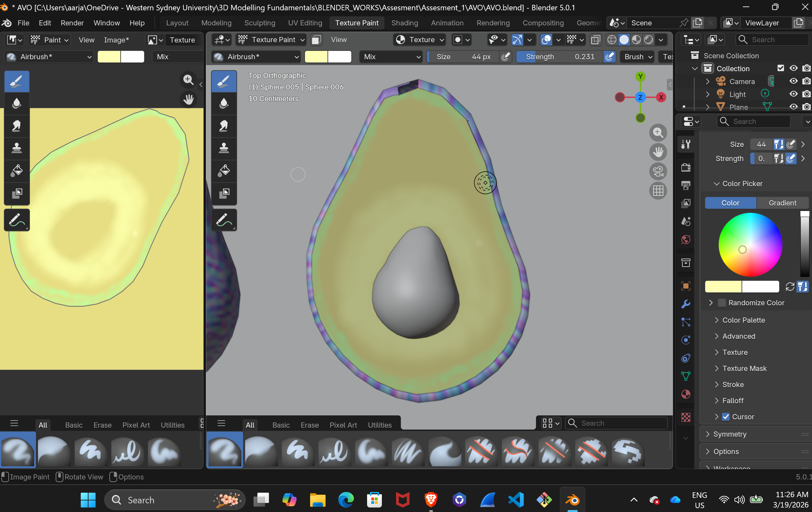Expand the Falloff panel
The width and height of the screenshot is (812, 512).
733,401
